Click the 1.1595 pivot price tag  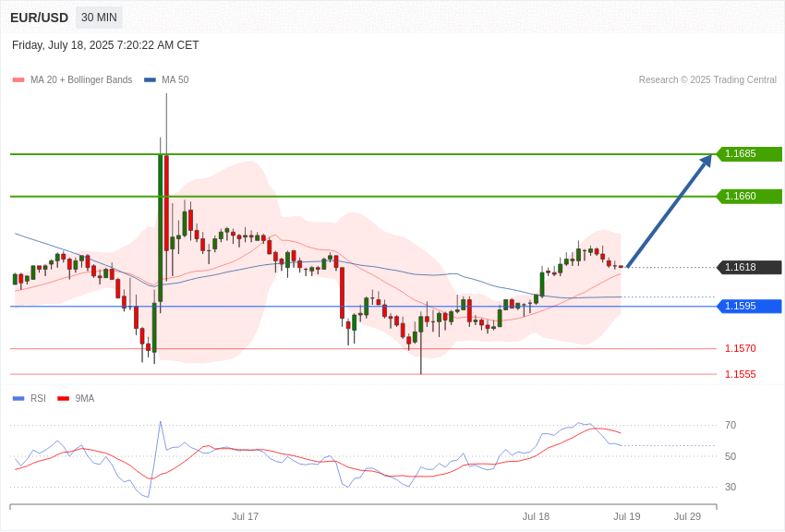click(749, 306)
